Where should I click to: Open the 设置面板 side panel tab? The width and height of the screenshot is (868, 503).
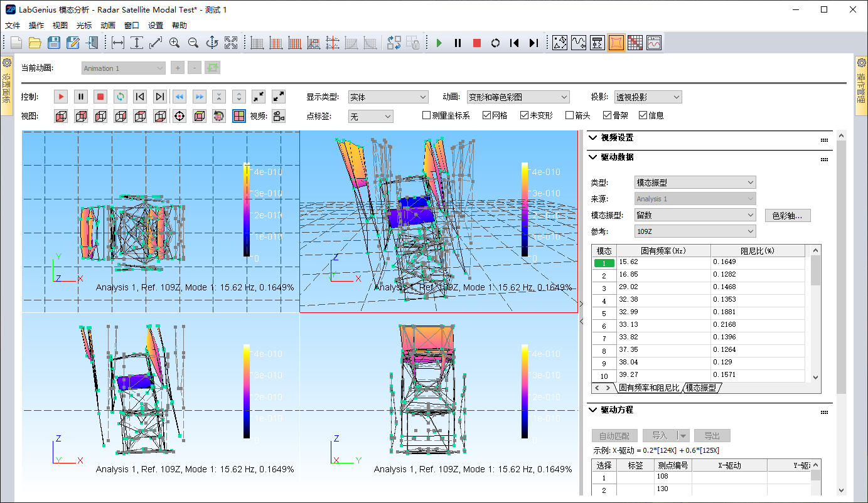7,85
